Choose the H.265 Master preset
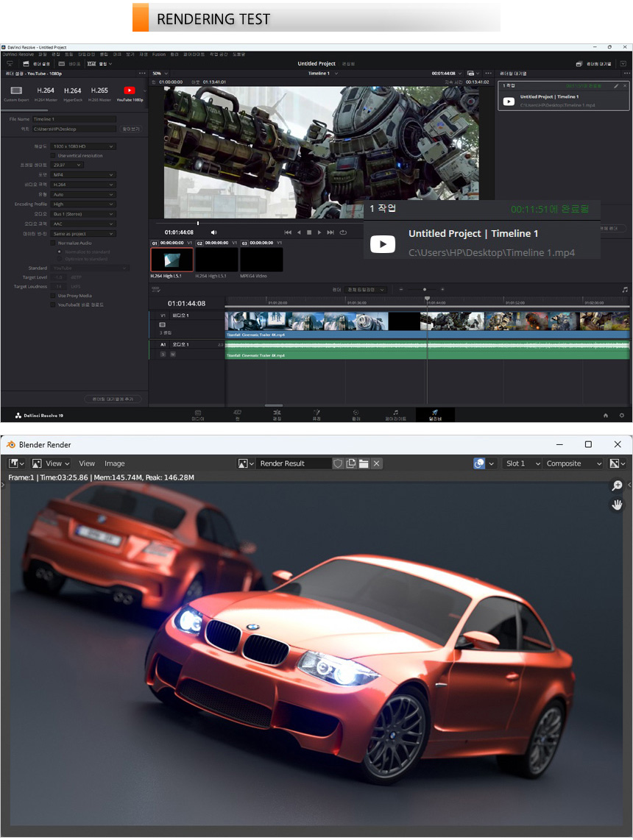The height and width of the screenshot is (840, 633). pos(99,92)
